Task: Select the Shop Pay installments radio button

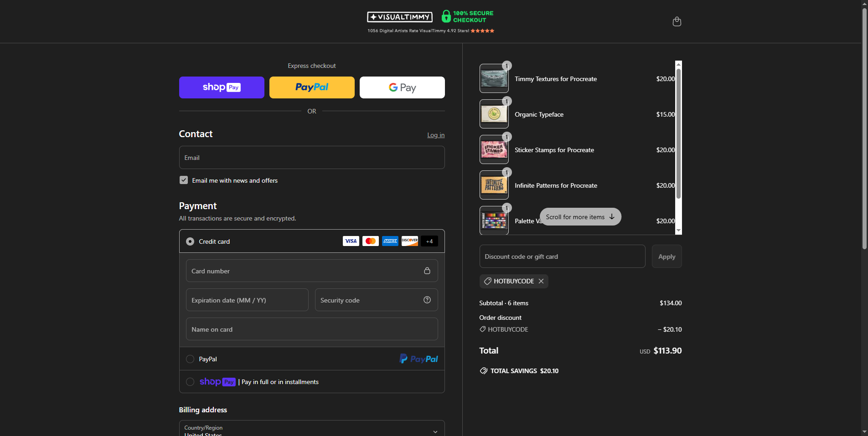Action: [x=190, y=382]
